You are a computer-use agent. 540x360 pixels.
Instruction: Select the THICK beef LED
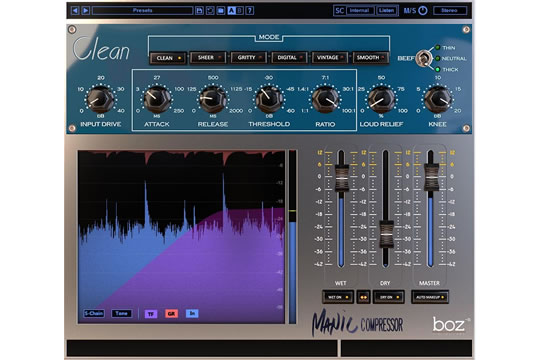click(437, 70)
